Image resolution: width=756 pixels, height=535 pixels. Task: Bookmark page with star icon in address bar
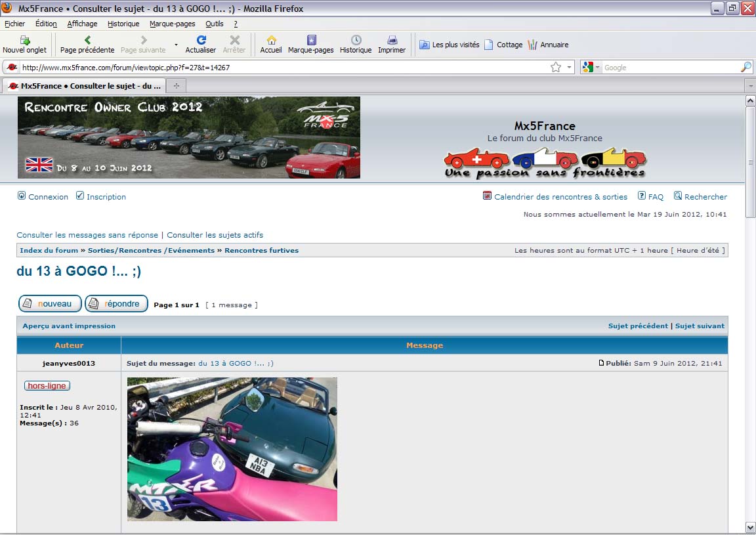point(556,67)
